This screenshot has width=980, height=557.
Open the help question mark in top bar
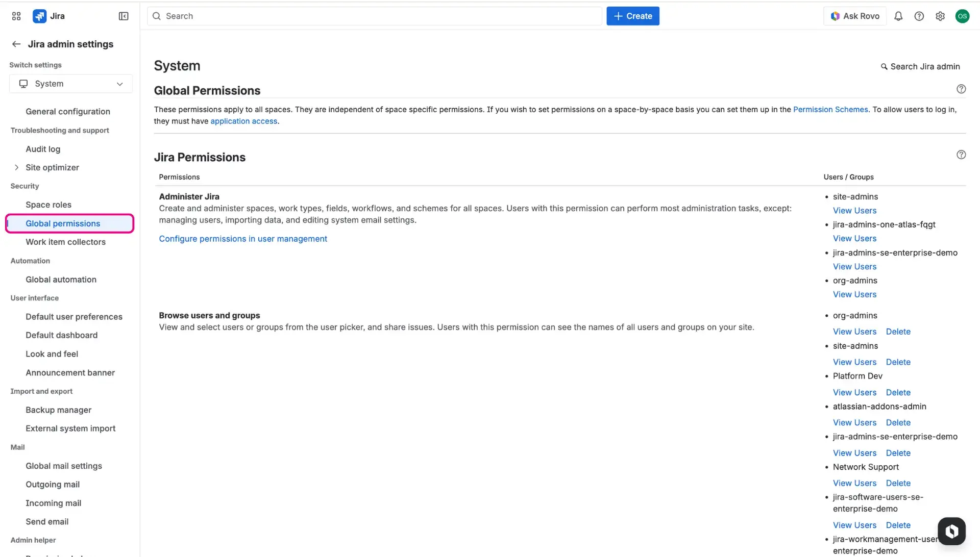tap(919, 16)
